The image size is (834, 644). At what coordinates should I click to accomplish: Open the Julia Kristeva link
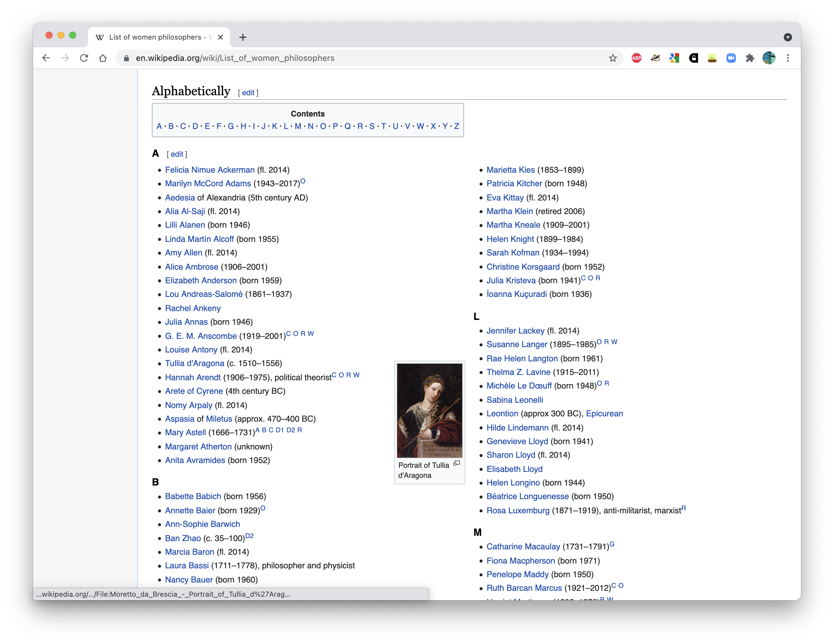511,281
